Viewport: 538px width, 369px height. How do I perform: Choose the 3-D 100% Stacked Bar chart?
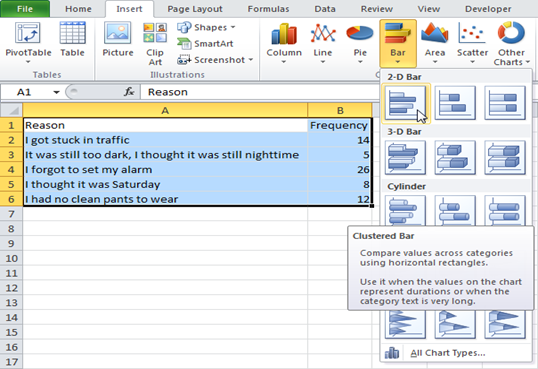click(505, 158)
